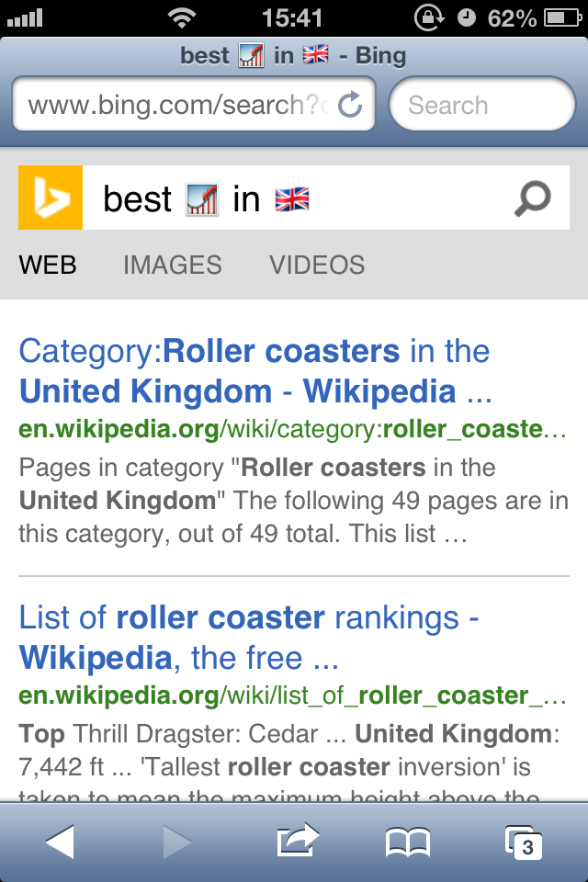Tap the 15:41 clock in status bar
Image resolution: width=588 pixels, height=882 pixels.
coord(292,17)
